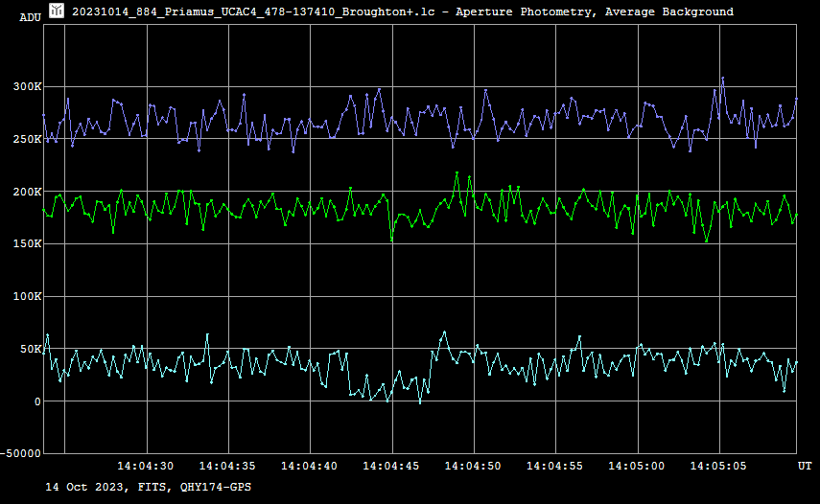Click the 200K y-axis label

(27, 193)
